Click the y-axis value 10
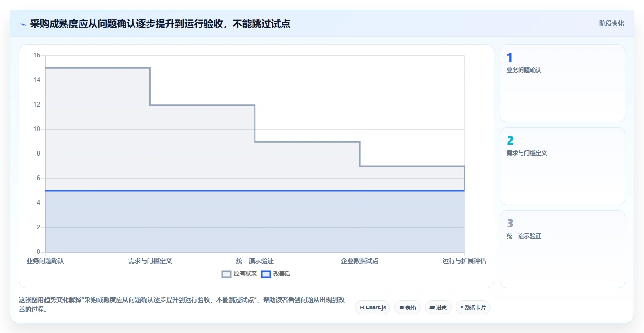This screenshot has width=644, height=333. tap(37, 129)
